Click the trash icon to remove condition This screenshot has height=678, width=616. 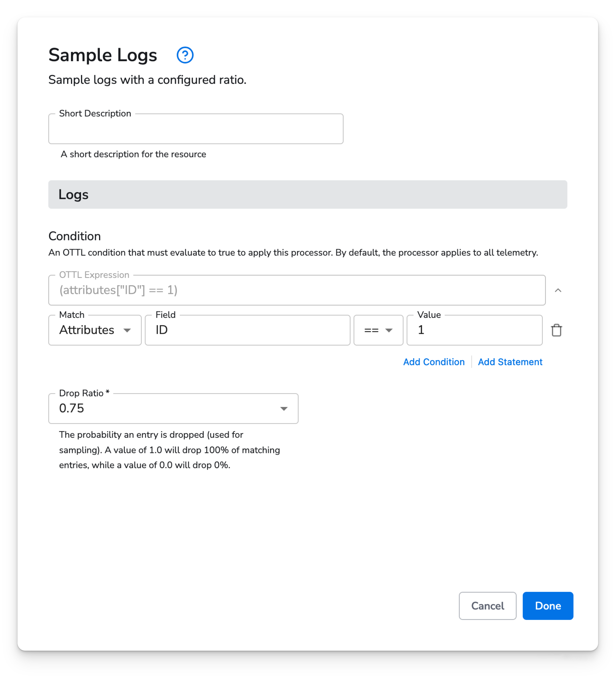(x=556, y=330)
